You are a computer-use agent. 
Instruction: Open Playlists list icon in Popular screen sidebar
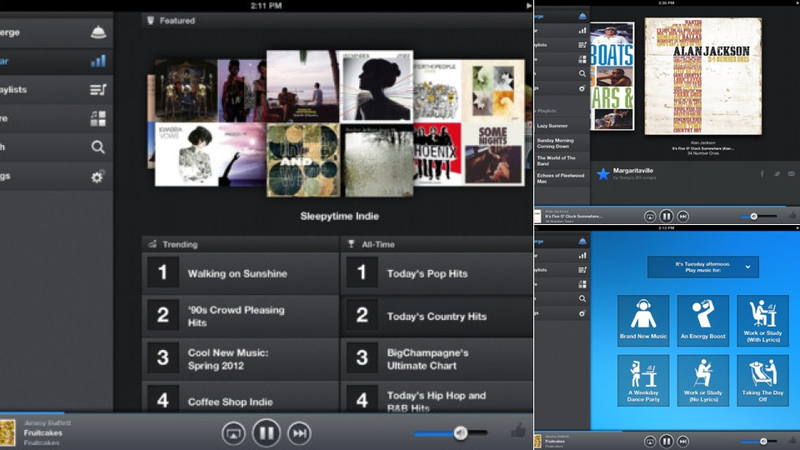coord(98,90)
